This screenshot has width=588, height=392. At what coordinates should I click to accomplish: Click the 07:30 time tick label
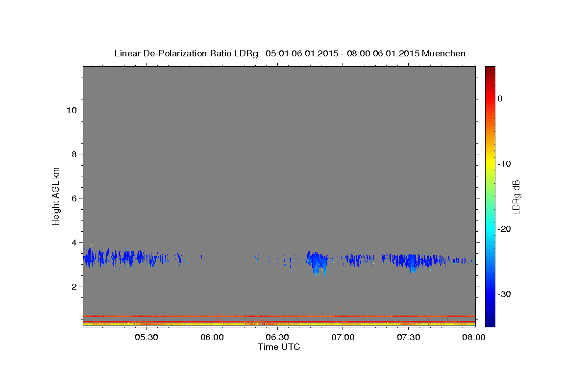[408, 337]
